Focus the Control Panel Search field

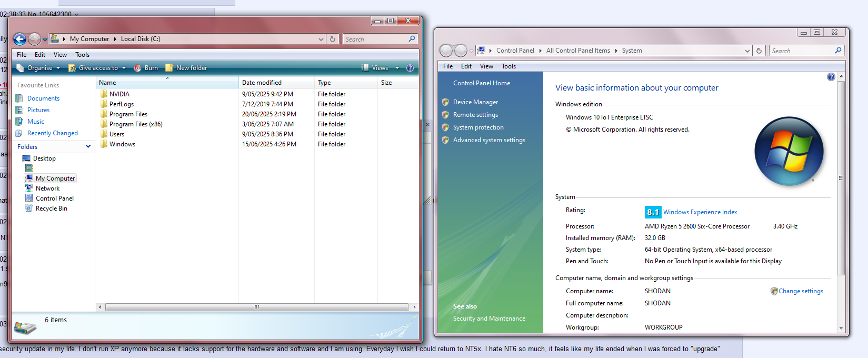(x=802, y=51)
